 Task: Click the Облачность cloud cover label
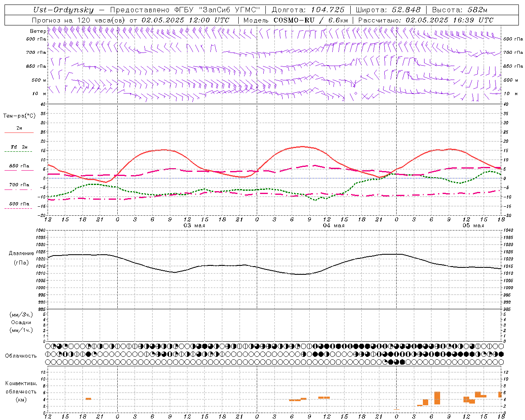click(21, 356)
